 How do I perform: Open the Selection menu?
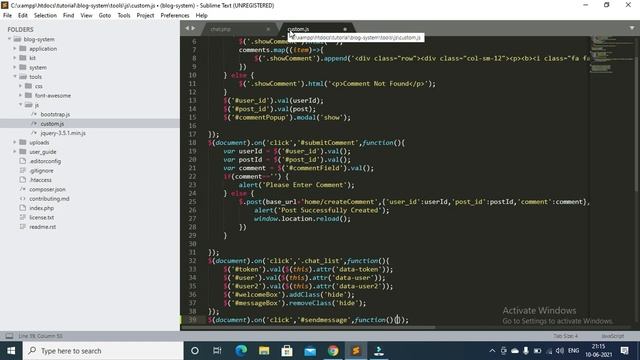point(45,15)
